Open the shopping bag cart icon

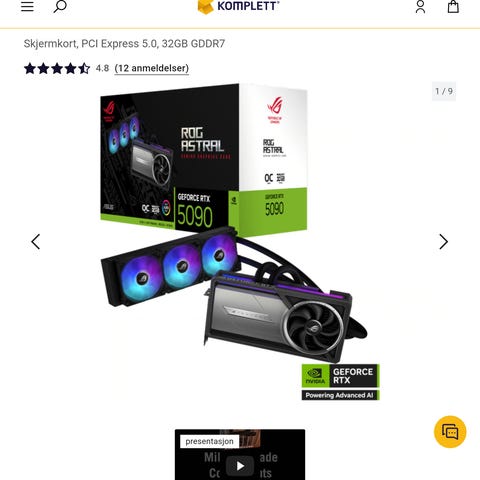click(x=453, y=6)
